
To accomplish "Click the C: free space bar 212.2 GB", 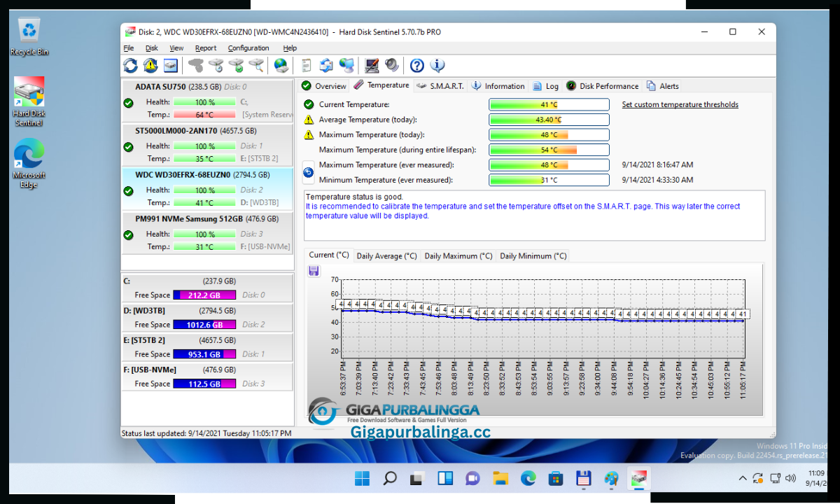I will pos(204,295).
